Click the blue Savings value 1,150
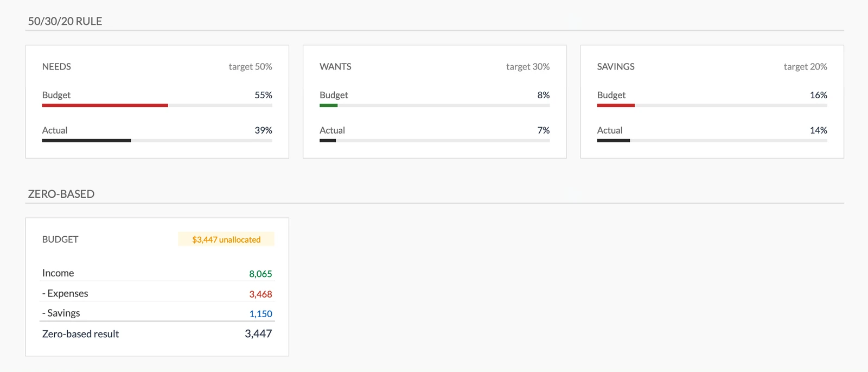868x372 pixels. pyautogui.click(x=260, y=314)
